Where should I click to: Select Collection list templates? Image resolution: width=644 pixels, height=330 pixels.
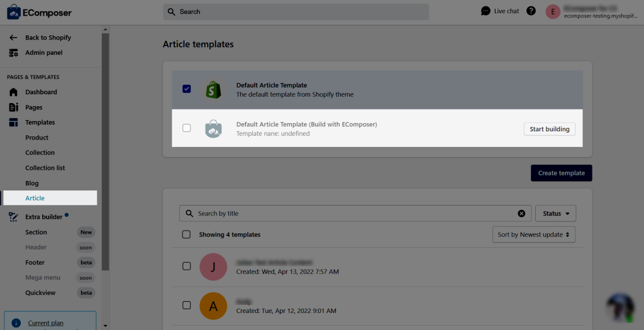tap(45, 168)
